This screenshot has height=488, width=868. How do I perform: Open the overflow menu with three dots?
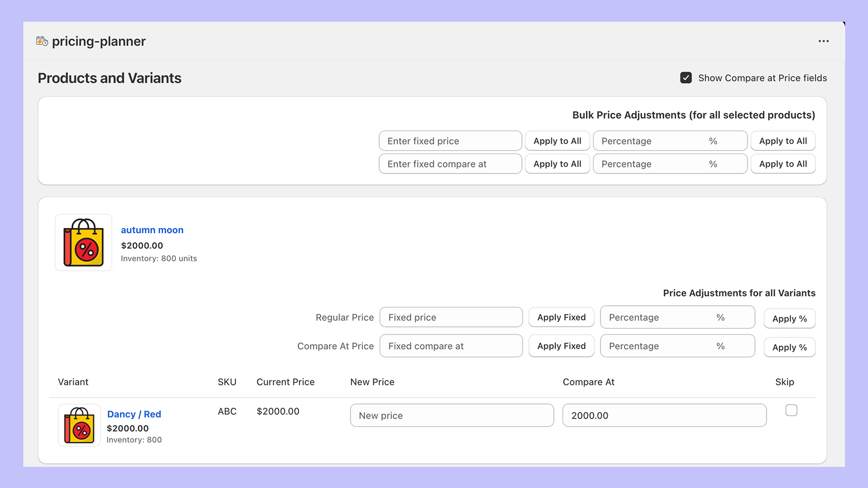824,41
